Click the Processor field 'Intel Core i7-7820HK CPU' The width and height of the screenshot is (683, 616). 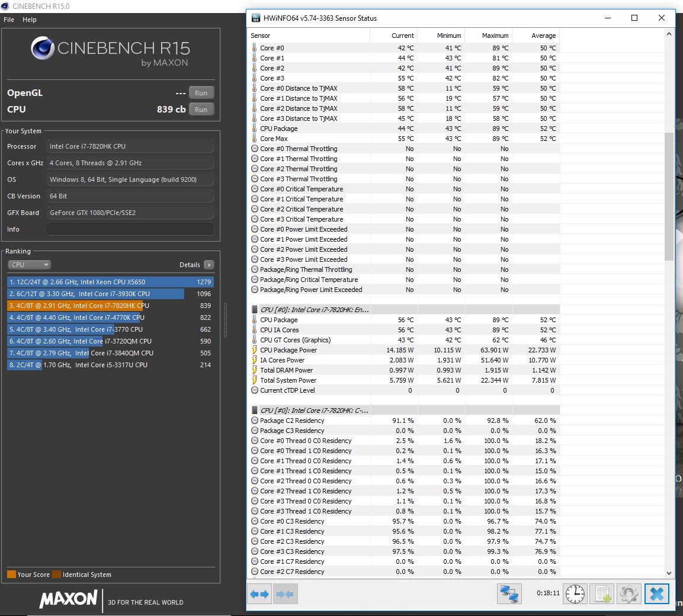[x=130, y=146]
